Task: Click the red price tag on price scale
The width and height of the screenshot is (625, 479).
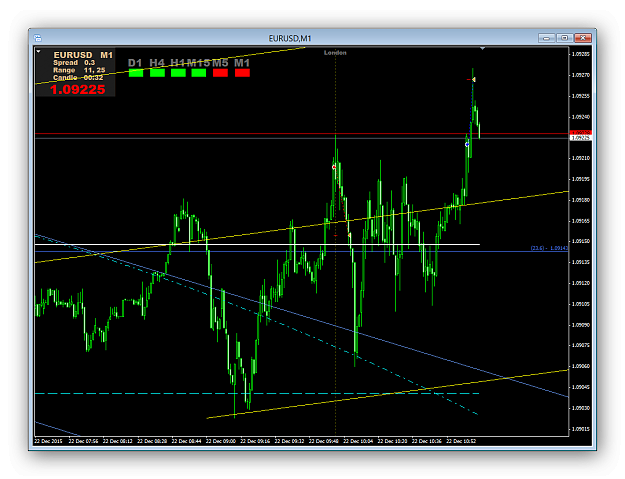Action: [x=581, y=133]
